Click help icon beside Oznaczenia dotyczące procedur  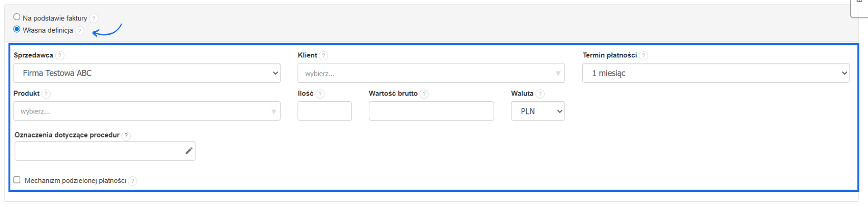click(126, 135)
